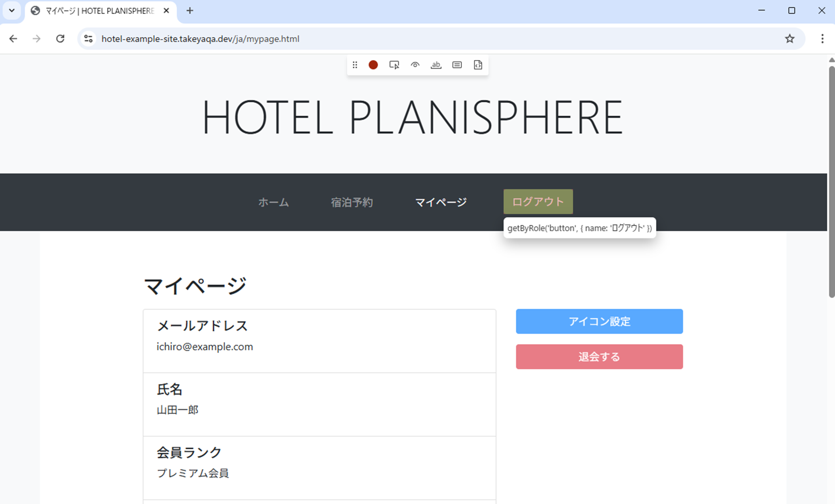Open the Chrome three-dot menu
The image size is (835, 504).
pyautogui.click(x=822, y=39)
